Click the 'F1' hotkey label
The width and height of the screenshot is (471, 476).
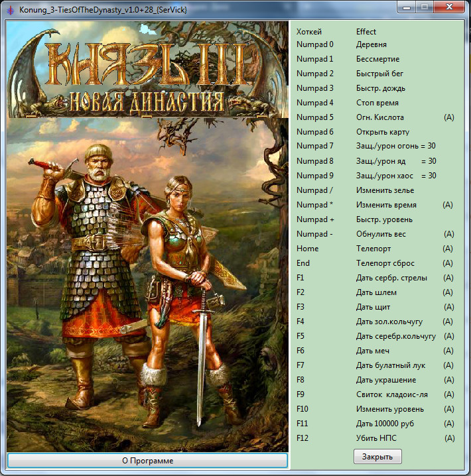300,278
